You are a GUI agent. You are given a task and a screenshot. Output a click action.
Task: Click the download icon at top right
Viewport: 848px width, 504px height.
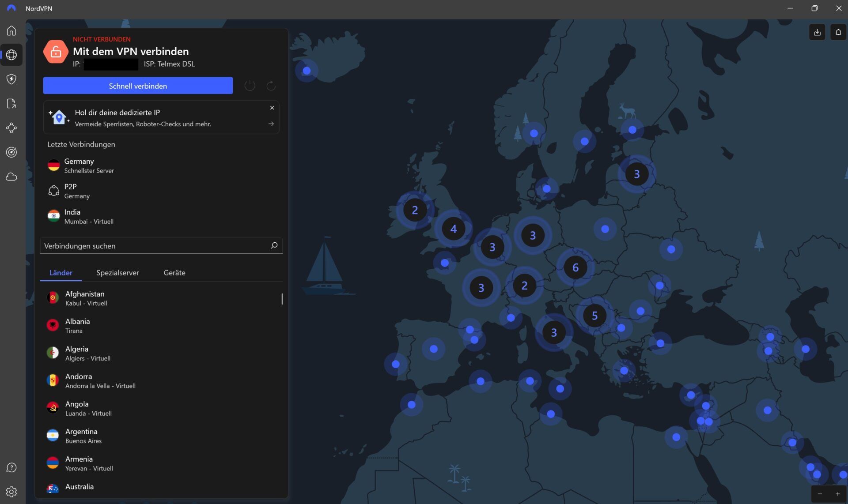click(817, 32)
